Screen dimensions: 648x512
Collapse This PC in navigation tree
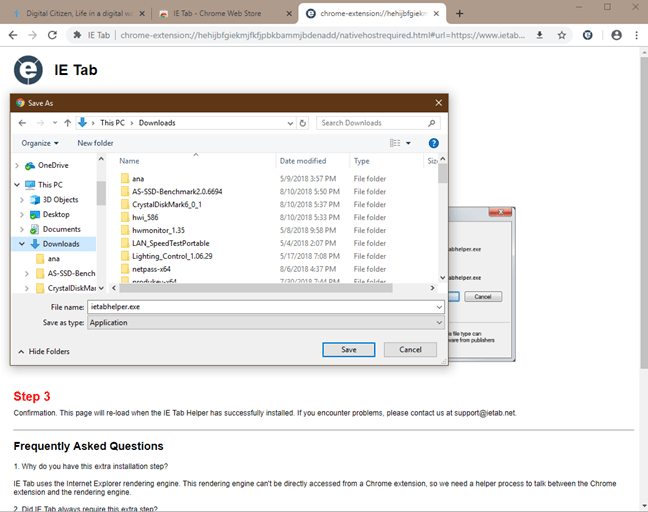tap(17, 185)
